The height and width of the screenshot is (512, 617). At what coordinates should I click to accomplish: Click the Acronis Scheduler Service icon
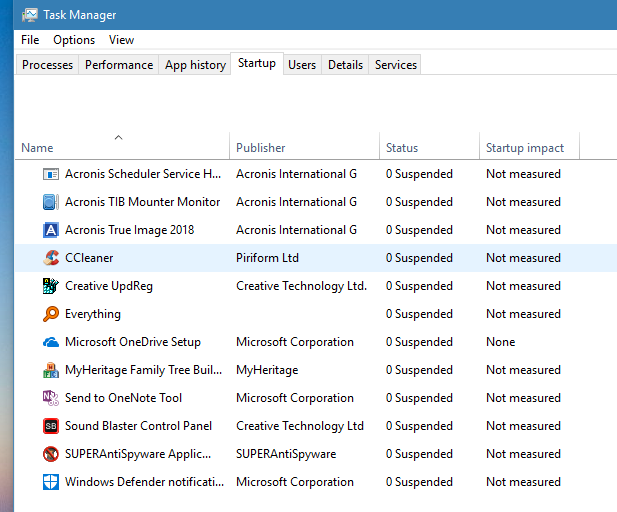tap(51, 174)
